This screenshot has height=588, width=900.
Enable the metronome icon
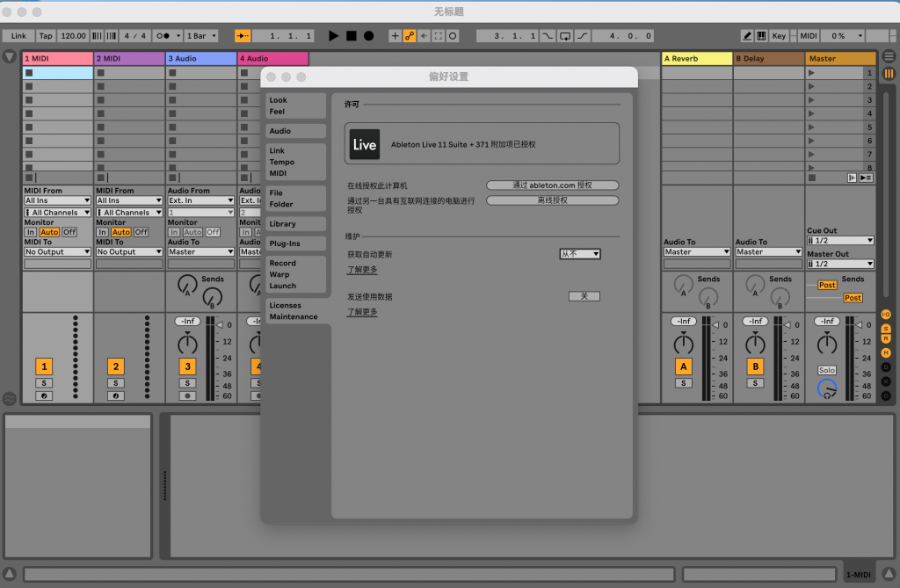coord(163,36)
